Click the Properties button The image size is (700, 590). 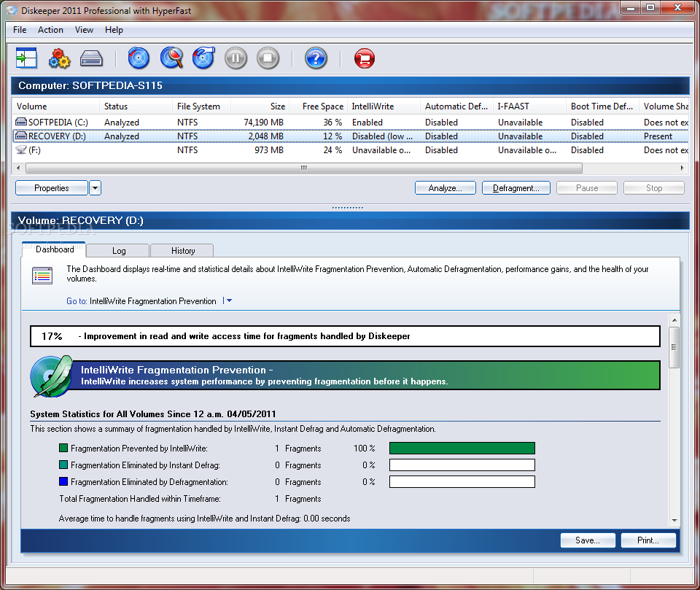[x=52, y=188]
